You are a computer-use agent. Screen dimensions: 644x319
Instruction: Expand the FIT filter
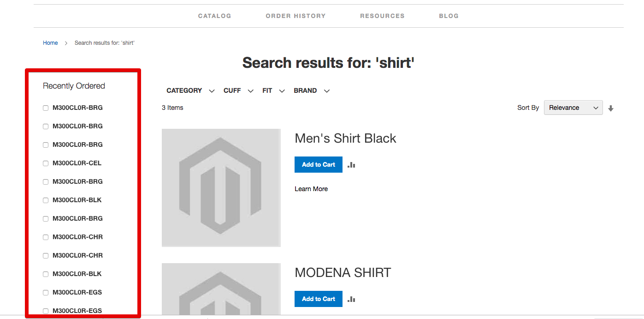tap(273, 91)
